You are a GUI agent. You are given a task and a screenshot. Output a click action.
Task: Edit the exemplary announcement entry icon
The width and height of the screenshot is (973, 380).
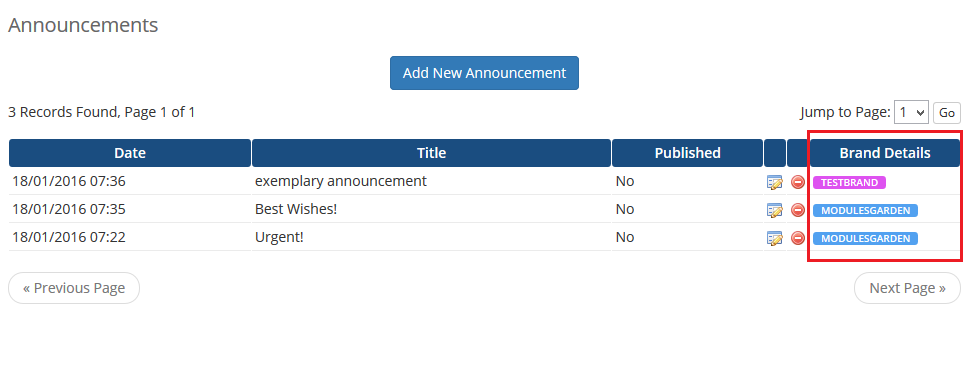pos(774,183)
